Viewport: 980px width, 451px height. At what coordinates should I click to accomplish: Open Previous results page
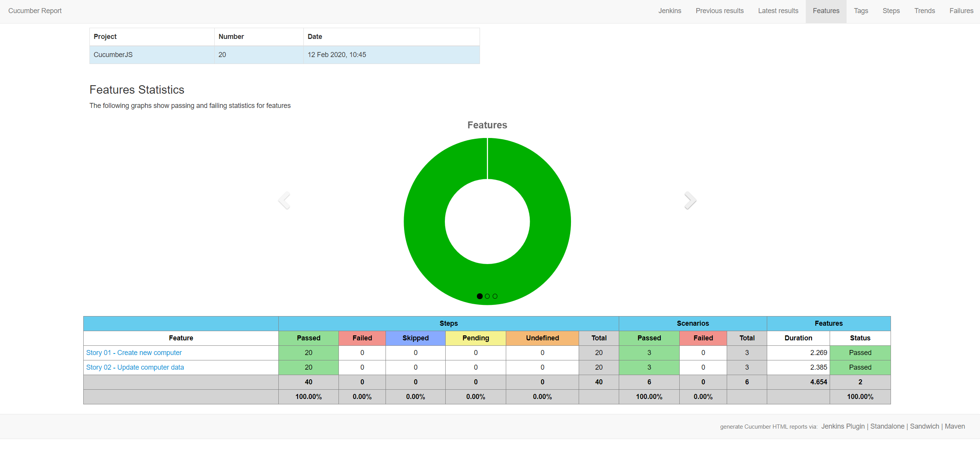(x=719, y=11)
